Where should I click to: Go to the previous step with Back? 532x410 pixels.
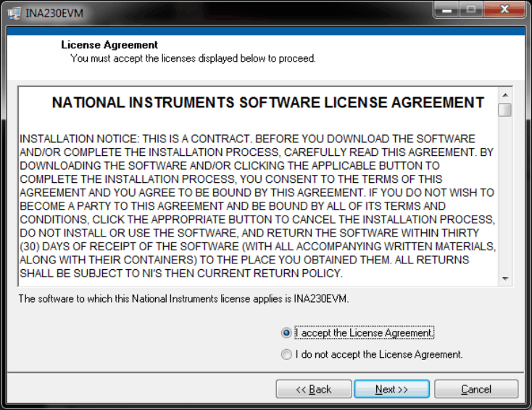[x=313, y=390]
